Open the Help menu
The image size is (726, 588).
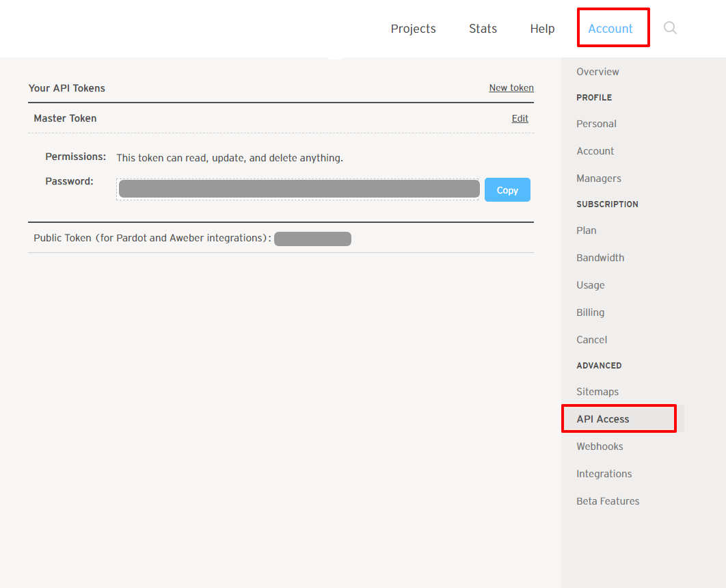click(542, 29)
